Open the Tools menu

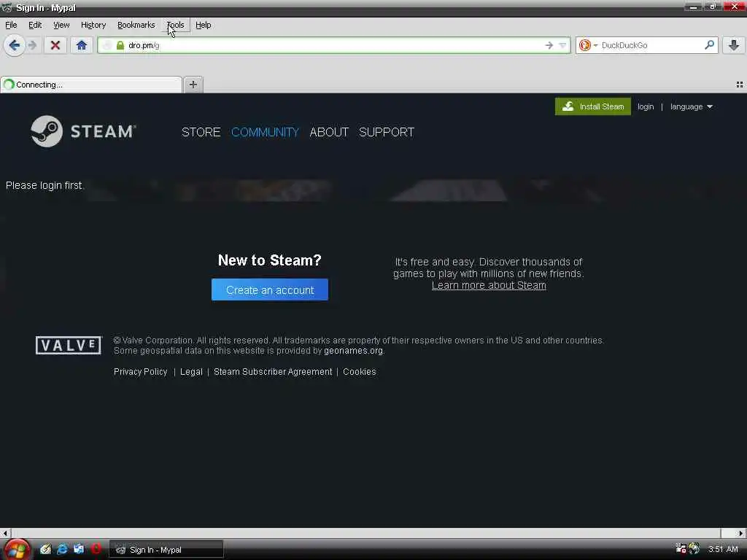[175, 25]
